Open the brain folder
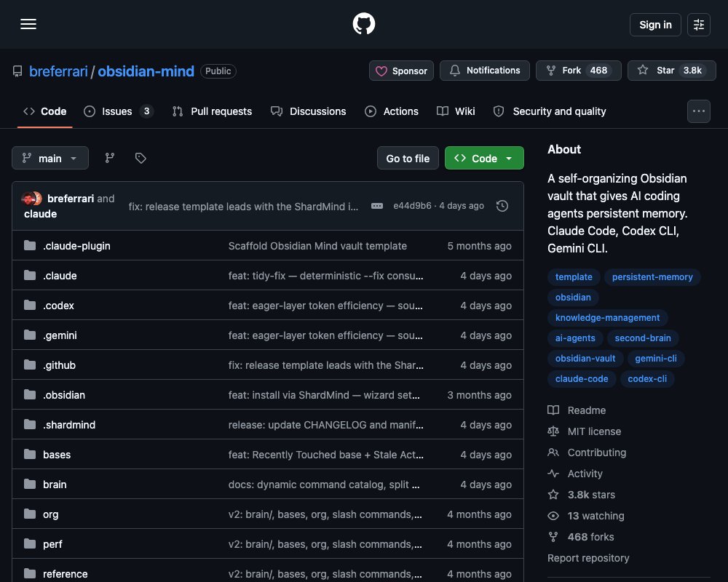 coord(55,485)
